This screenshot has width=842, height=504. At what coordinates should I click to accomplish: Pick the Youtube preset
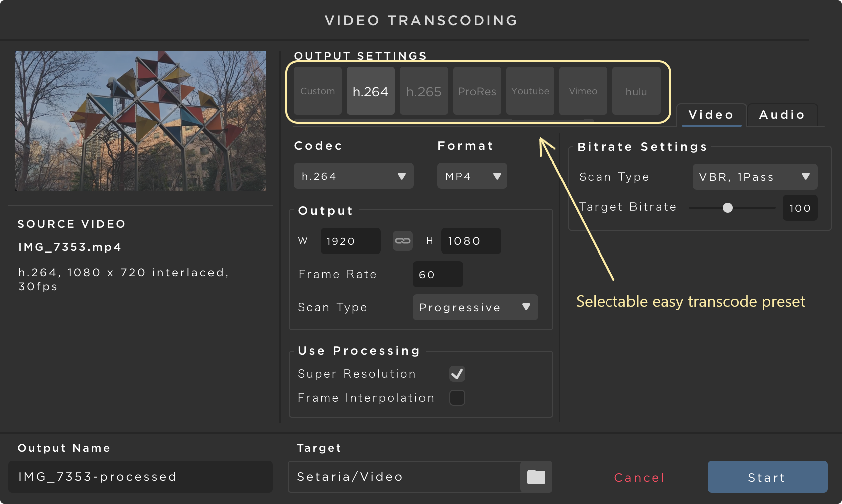click(x=530, y=91)
